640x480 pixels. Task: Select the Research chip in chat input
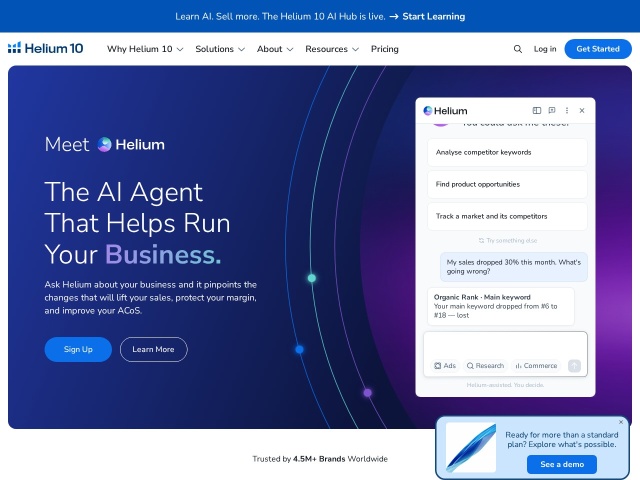pos(485,366)
